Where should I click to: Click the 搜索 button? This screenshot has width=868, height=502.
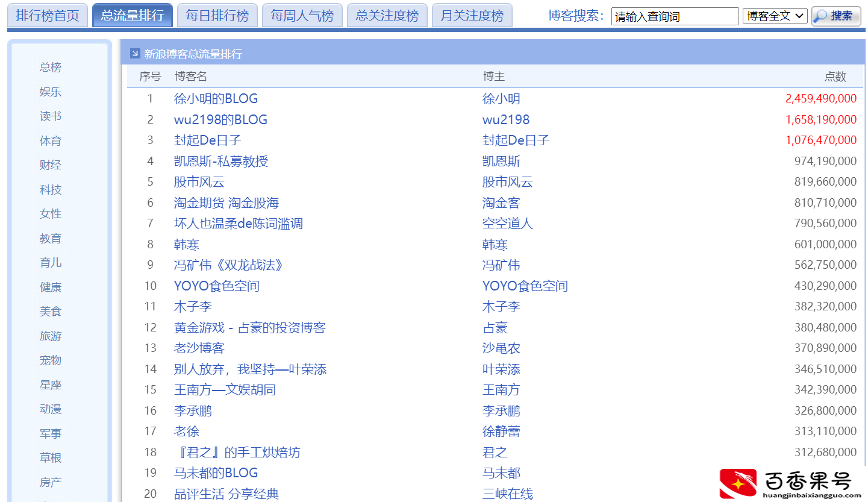point(836,16)
